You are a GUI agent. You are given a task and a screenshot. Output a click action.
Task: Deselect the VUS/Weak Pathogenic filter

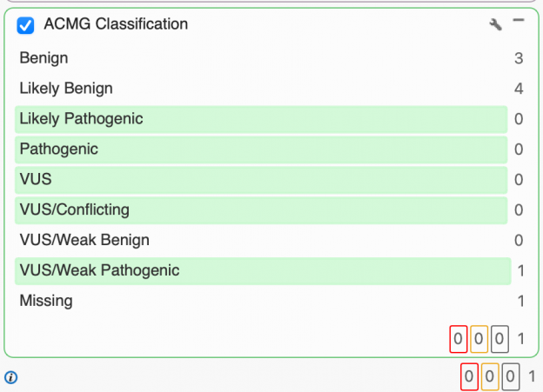(261, 270)
